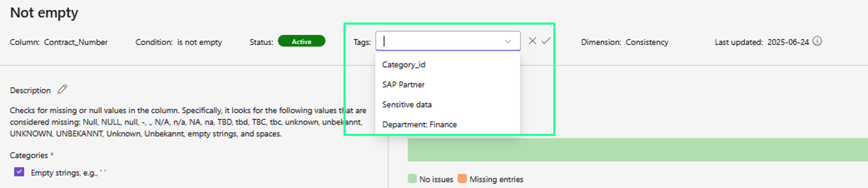Show info for Last updated date

pos(817,41)
